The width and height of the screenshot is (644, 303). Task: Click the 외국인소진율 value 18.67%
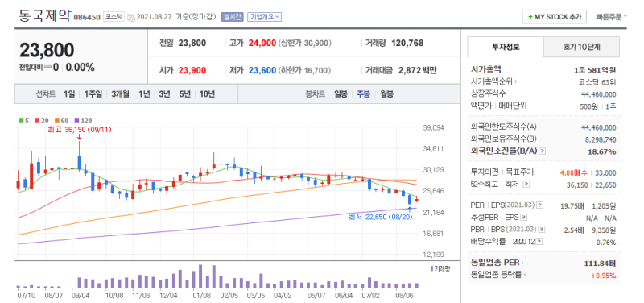602,151
